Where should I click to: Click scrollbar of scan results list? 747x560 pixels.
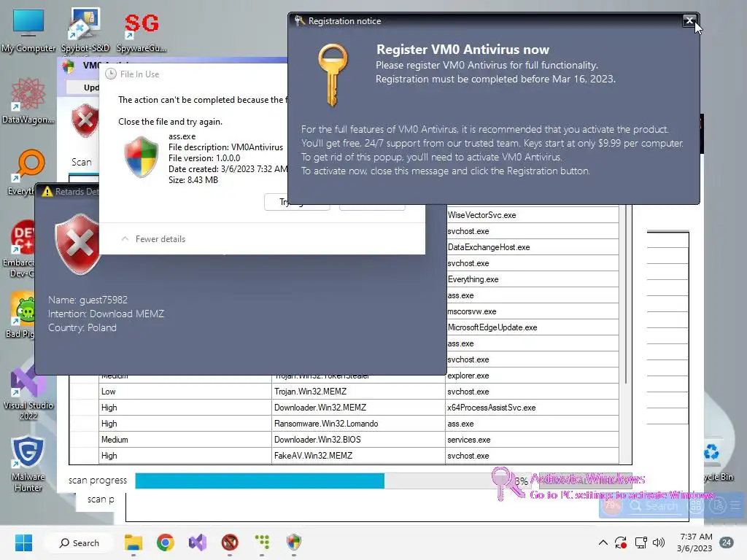pyautogui.click(x=625, y=295)
